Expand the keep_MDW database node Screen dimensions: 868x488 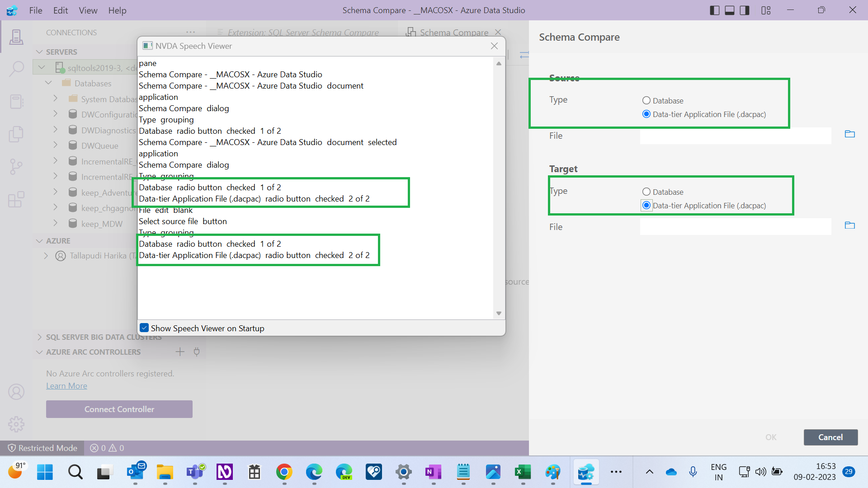pyautogui.click(x=55, y=223)
